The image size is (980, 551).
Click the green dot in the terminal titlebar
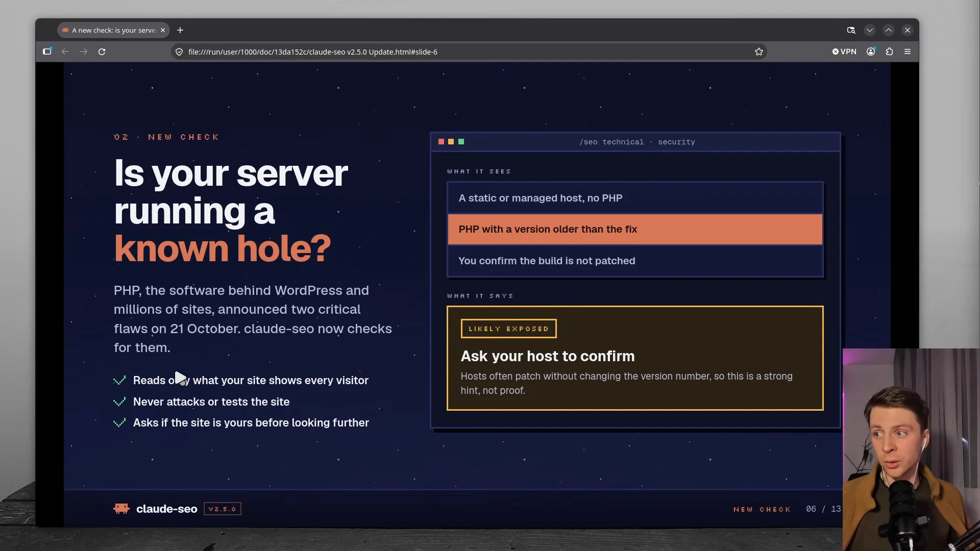461,142
